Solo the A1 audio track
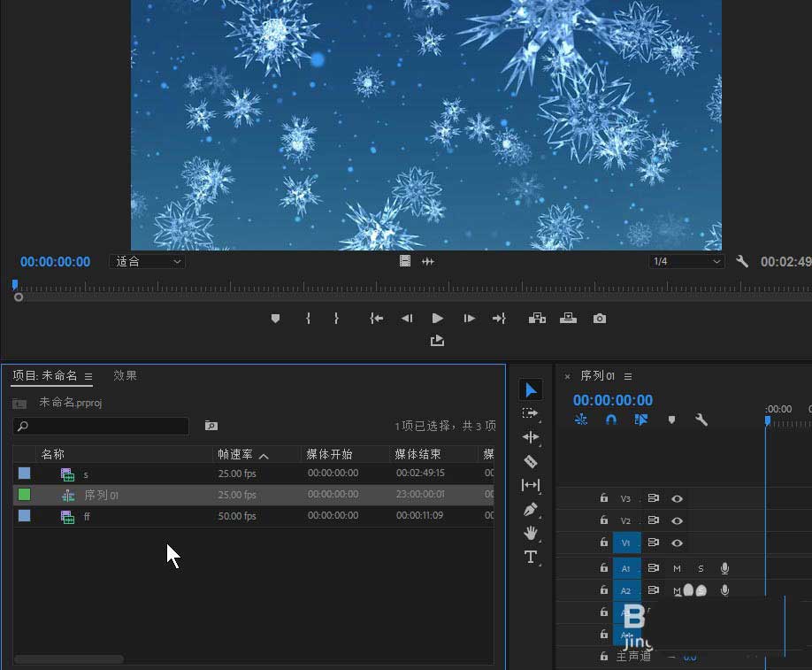The width and height of the screenshot is (812, 670). pos(701,568)
